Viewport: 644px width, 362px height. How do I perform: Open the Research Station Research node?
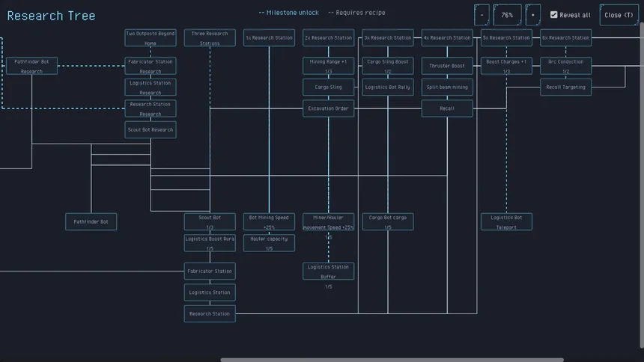pos(151,108)
